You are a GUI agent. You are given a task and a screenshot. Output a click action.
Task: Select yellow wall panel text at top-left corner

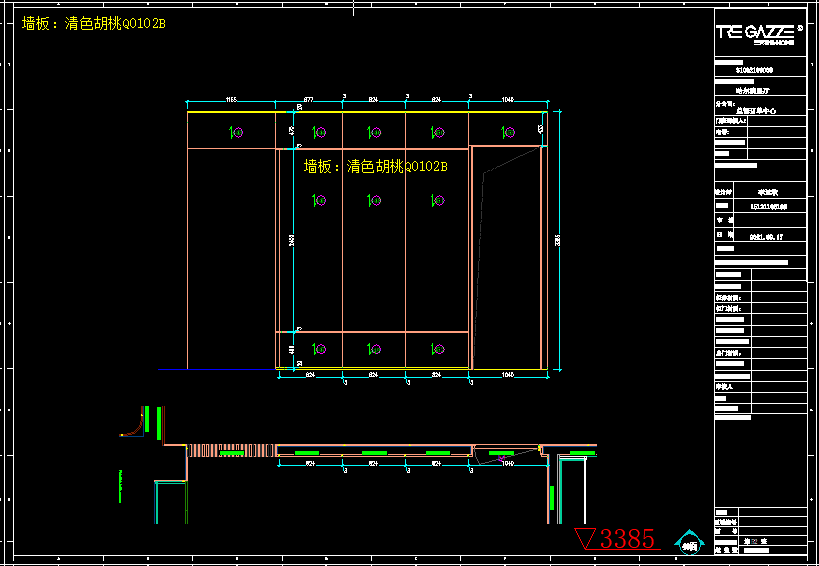click(x=94, y=23)
